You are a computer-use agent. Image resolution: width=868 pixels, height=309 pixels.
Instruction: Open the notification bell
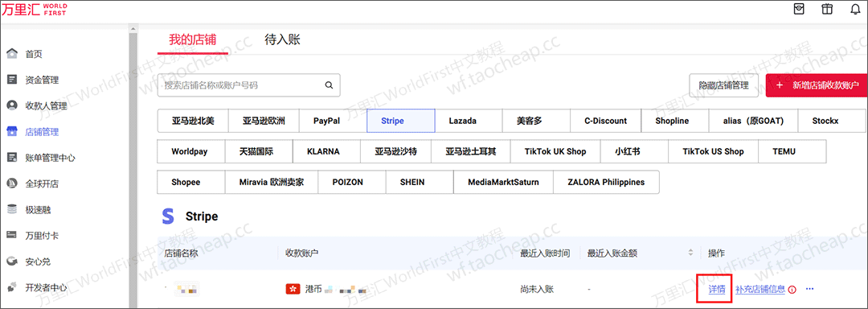point(855,10)
